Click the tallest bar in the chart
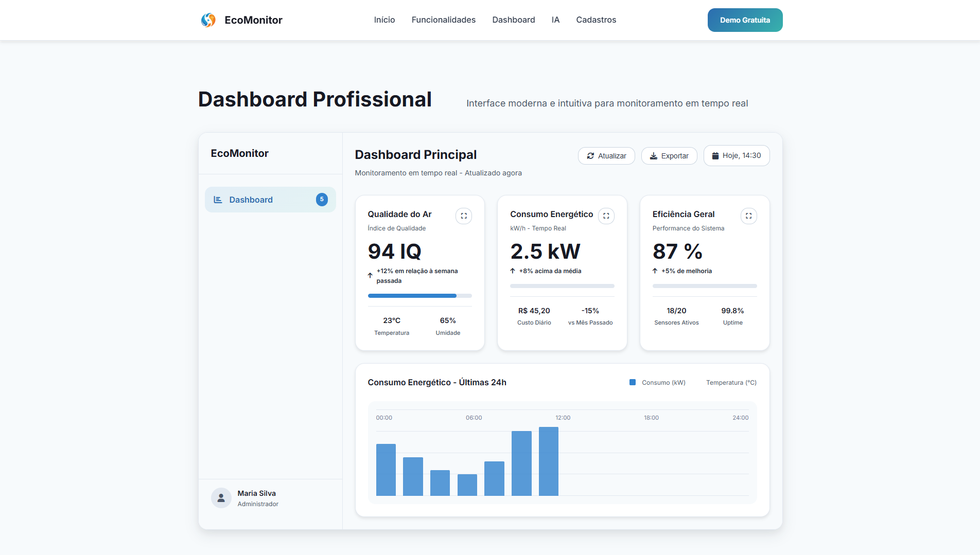The width and height of the screenshot is (980, 555). coord(548,461)
